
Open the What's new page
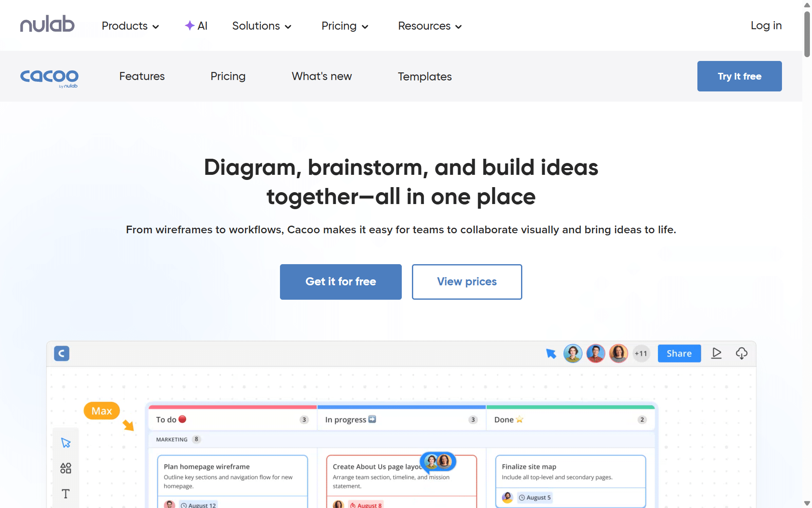coord(322,76)
